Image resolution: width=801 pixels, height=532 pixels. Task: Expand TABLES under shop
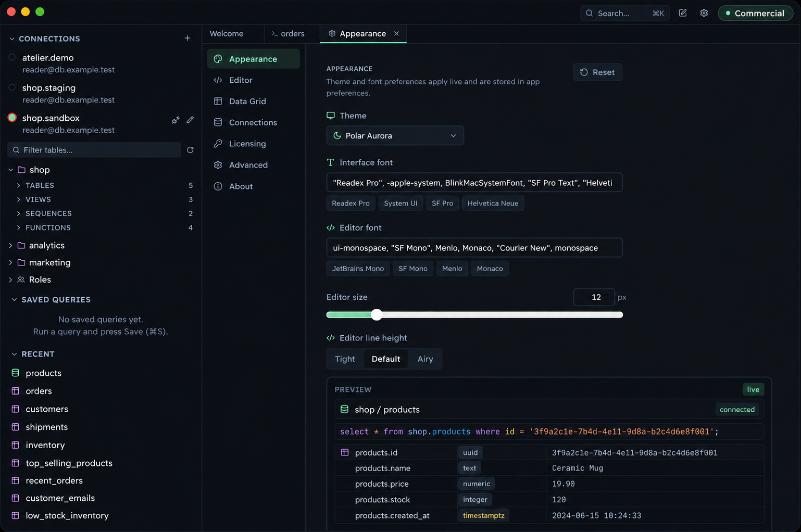coord(19,185)
